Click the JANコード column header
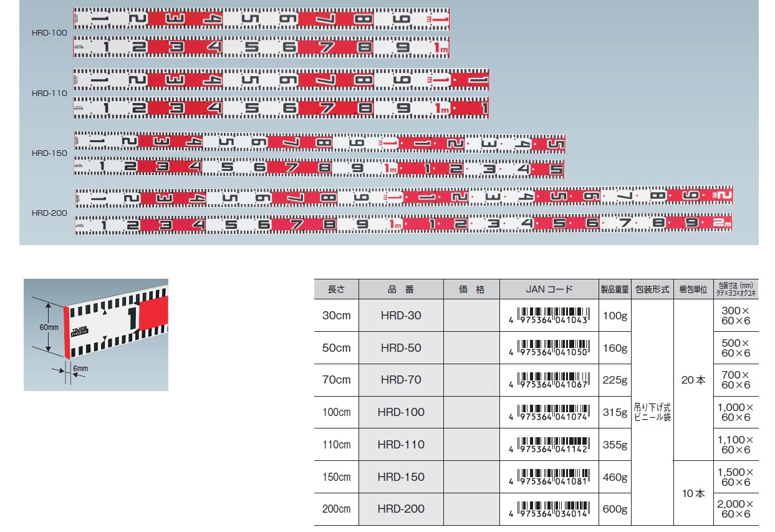 pos(549,289)
